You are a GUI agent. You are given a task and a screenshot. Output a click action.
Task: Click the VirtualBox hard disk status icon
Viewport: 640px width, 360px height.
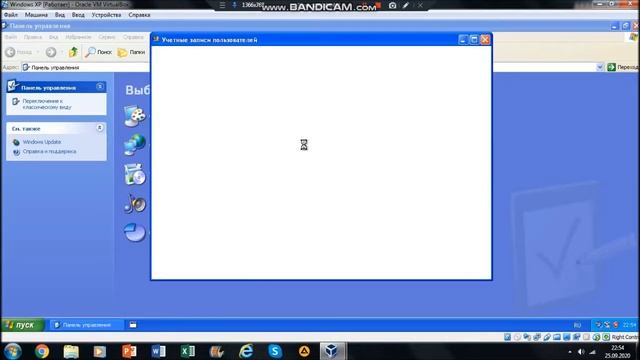507,337
